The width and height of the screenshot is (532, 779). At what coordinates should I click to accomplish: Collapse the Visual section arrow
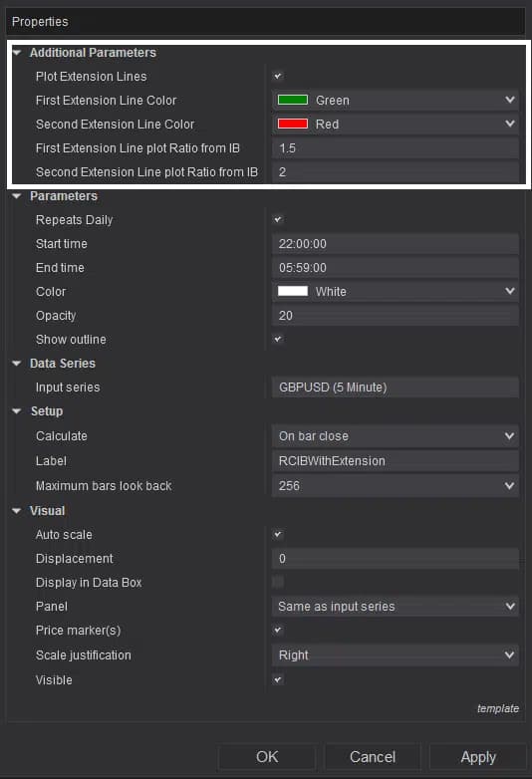(17, 510)
